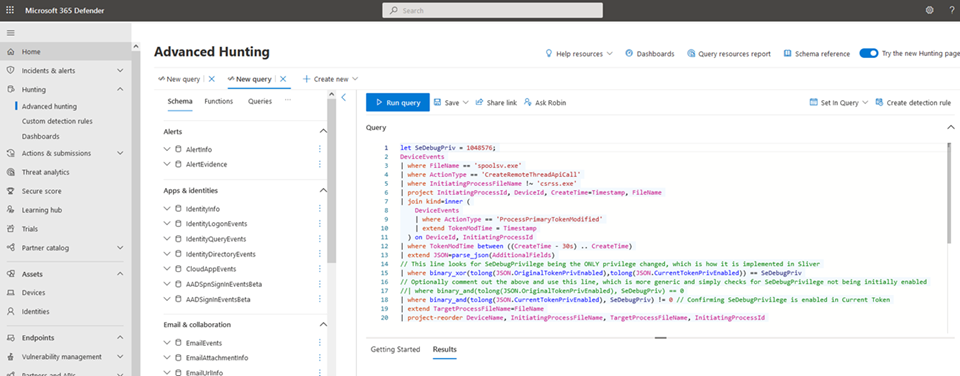The width and height of the screenshot is (960, 376).
Task: Open Dashboards from top toolbar
Action: pos(650,54)
